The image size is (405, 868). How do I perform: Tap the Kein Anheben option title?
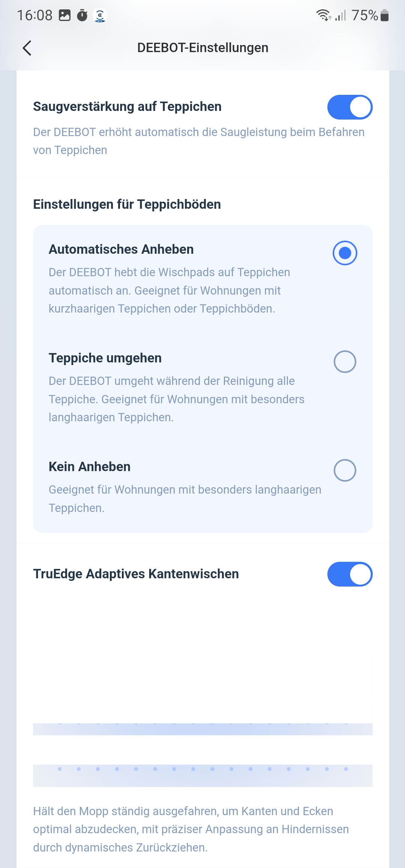tap(90, 467)
